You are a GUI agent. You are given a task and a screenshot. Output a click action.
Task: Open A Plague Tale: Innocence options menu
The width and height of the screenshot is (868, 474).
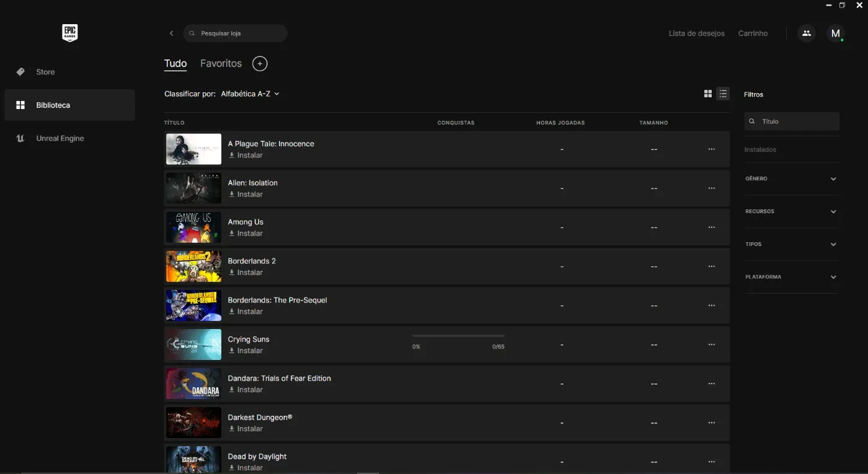coord(711,149)
